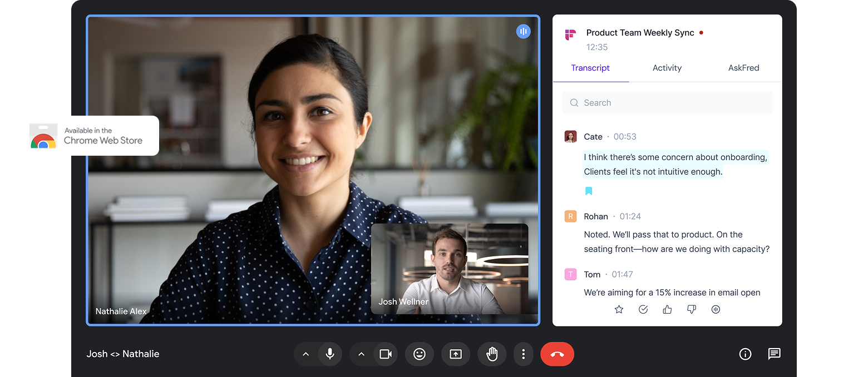This screenshot has height=377, width=868.
Task: Open the meeting info panel
Action: pyautogui.click(x=745, y=354)
